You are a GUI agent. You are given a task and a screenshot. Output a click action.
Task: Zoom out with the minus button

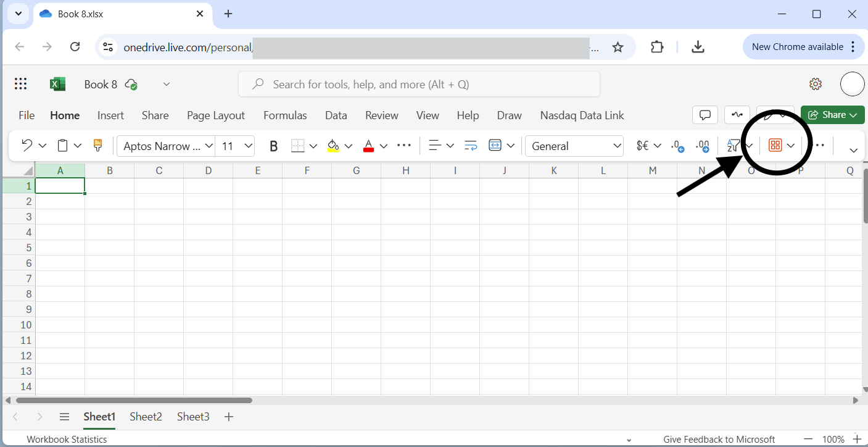click(808, 439)
